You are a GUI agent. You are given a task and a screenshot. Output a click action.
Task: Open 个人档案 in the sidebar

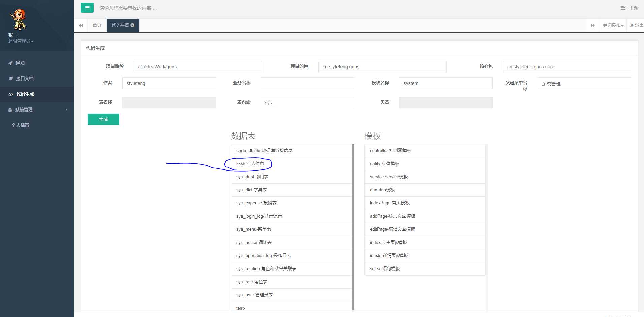(37, 125)
